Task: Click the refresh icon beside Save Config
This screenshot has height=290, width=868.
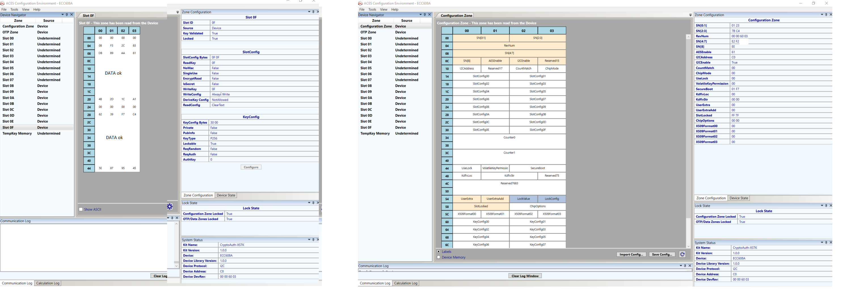Action: pyautogui.click(x=682, y=255)
